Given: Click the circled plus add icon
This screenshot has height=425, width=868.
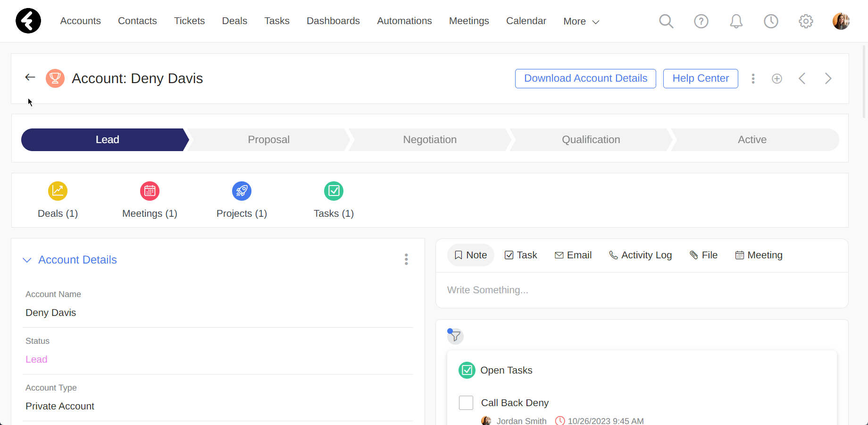Looking at the screenshot, I should (777, 79).
